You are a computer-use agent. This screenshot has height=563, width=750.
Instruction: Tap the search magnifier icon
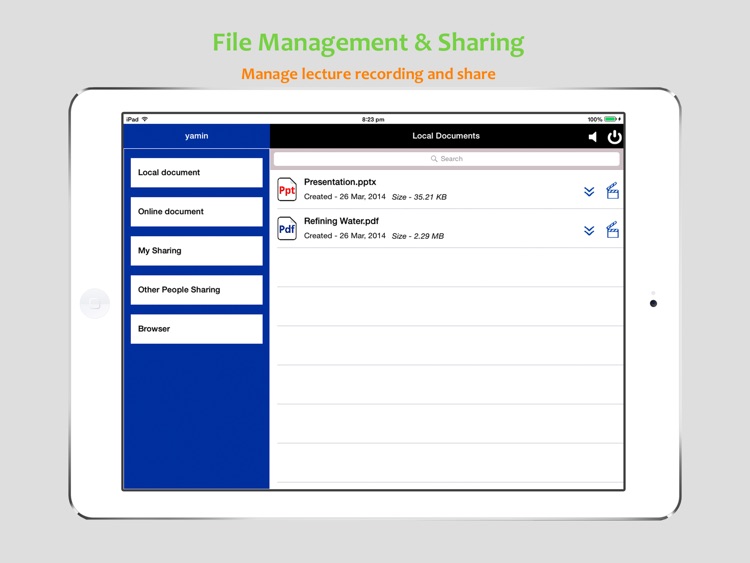pyautogui.click(x=434, y=159)
